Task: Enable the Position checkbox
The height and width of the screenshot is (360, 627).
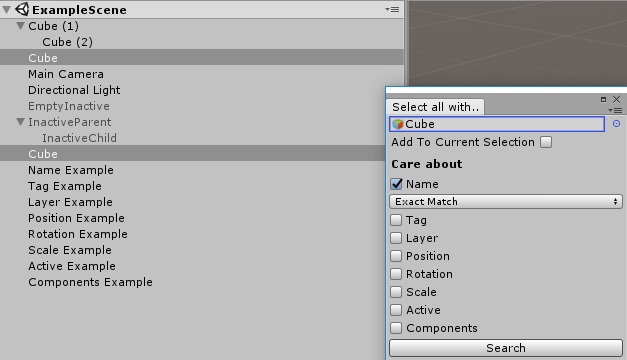Action: click(x=396, y=256)
